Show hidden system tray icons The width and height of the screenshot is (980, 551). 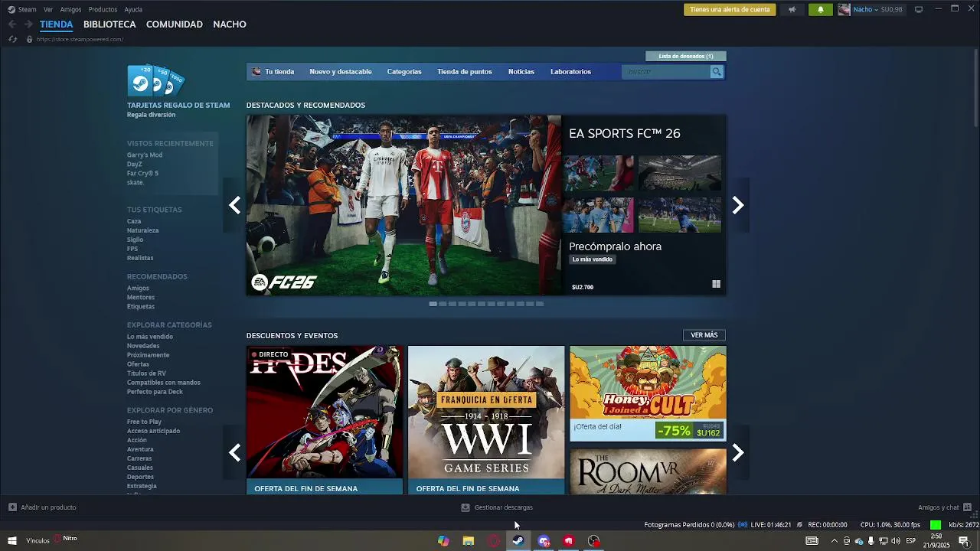coord(834,541)
